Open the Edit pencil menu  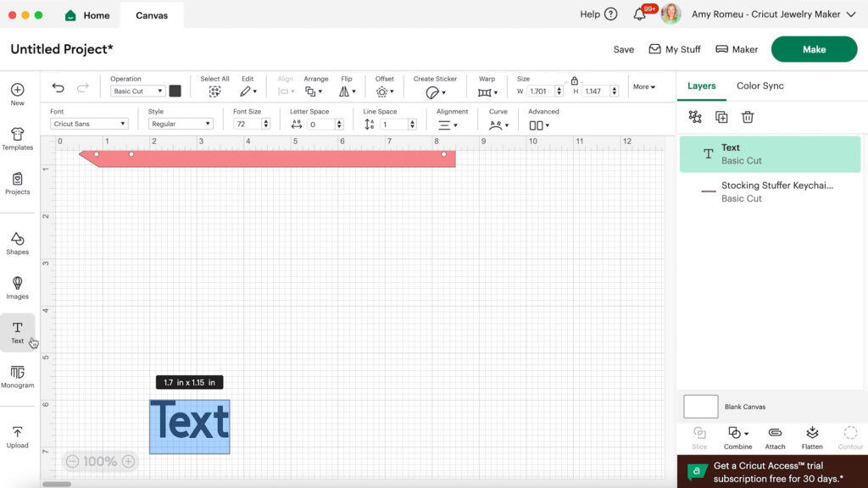pyautogui.click(x=248, y=91)
